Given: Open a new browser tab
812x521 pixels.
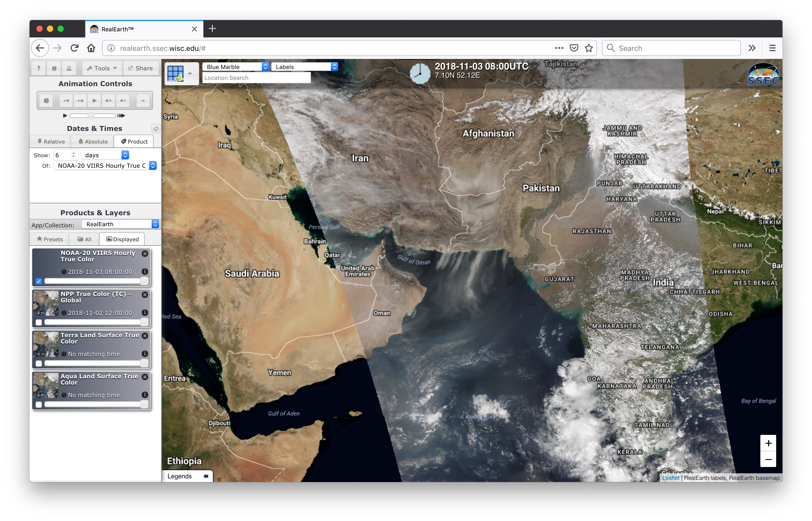Looking at the screenshot, I should 212,29.
